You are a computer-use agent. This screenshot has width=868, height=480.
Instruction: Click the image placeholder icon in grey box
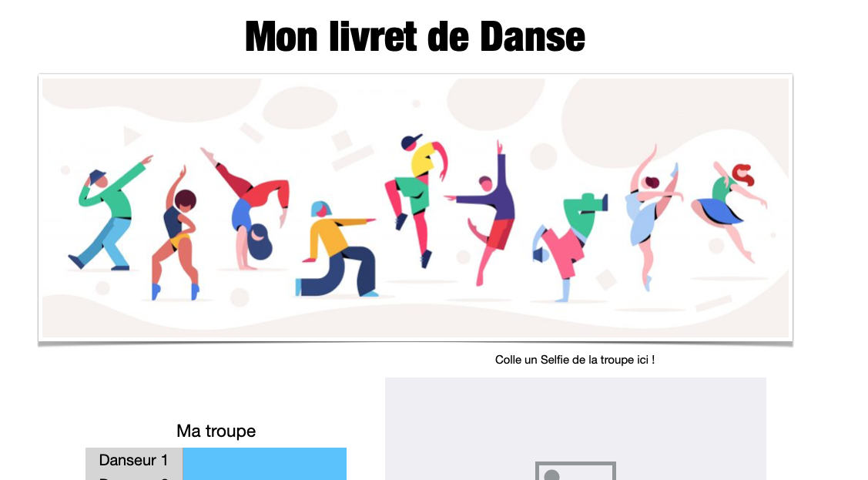click(x=575, y=471)
